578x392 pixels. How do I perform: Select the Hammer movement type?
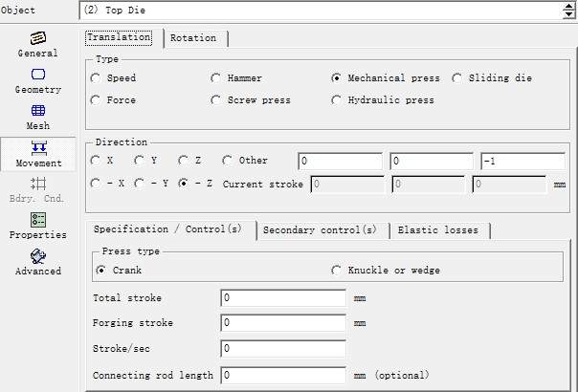[x=216, y=78]
